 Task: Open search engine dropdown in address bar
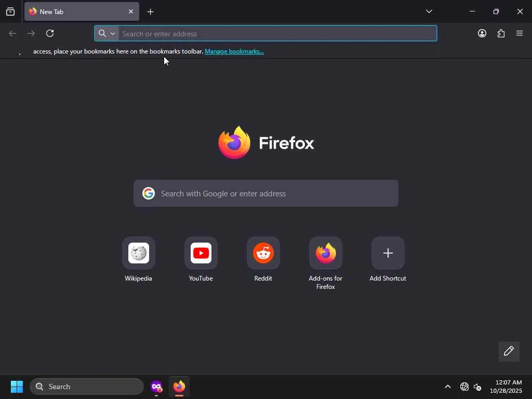click(x=107, y=33)
